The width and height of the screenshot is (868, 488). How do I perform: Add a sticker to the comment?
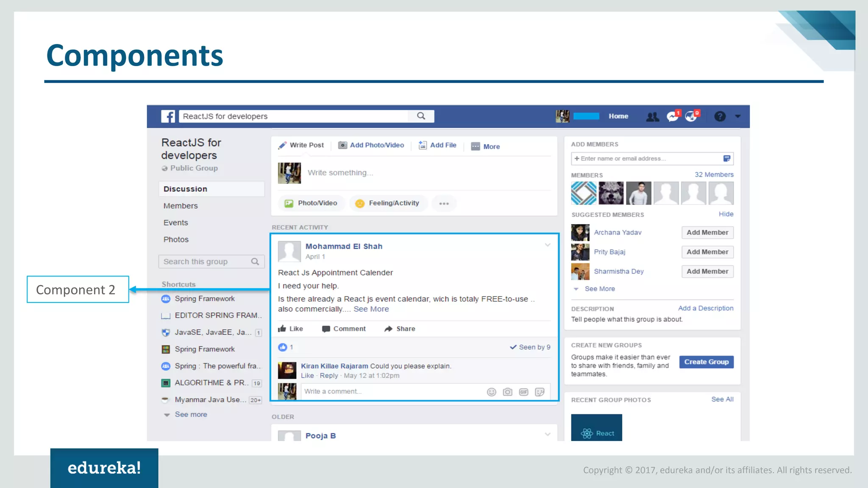click(540, 392)
